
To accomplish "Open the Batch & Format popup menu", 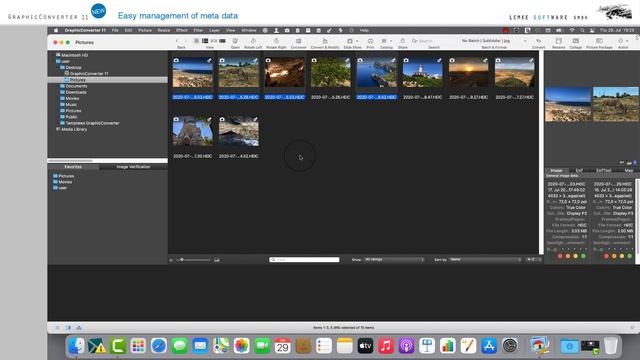I will [x=494, y=41].
